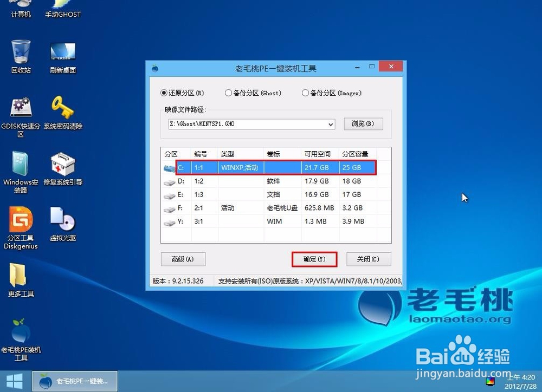Open the Windows Start button
This screenshot has height=392, width=542.
pyautogui.click(x=15, y=381)
